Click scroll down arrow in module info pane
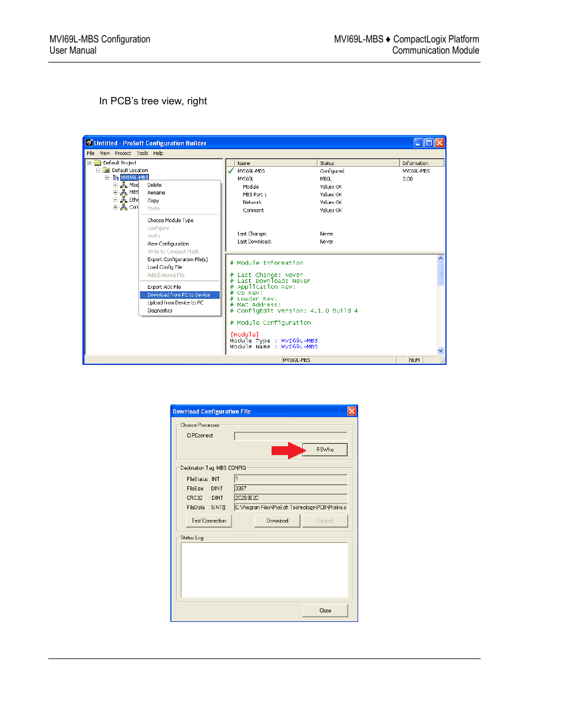Viewport: 562px width, 728px height. pyautogui.click(x=441, y=350)
